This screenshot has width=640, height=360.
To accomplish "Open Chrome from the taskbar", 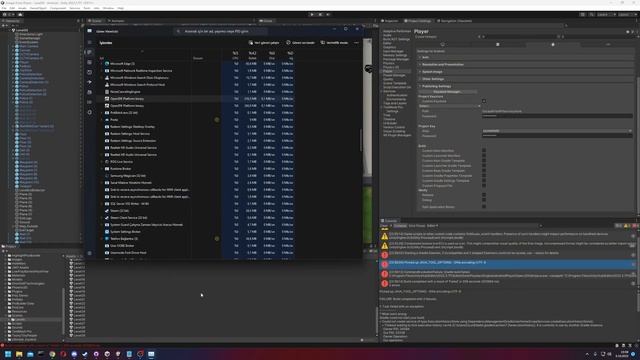I will click(x=52, y=354).
